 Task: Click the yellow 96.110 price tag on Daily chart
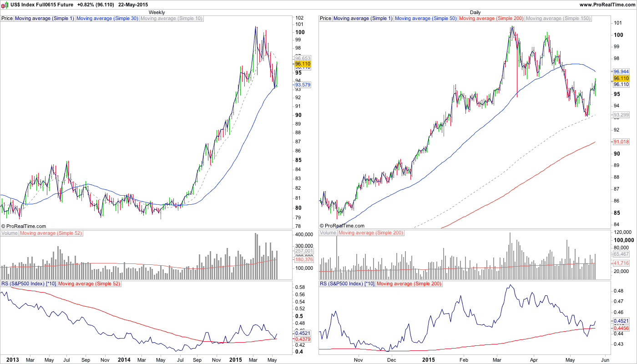coord(621,78)
